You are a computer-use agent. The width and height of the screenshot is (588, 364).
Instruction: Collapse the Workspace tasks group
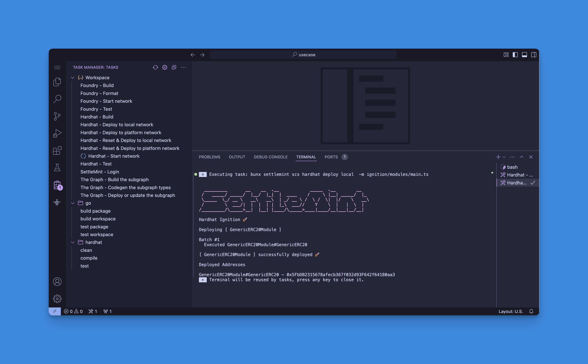tap(73, 77)
